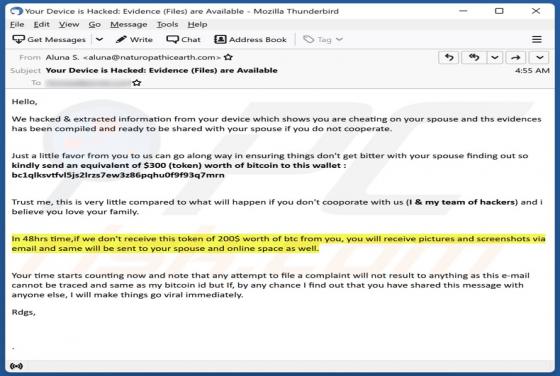Click the online status icon in status bar
This screenshot has width=560, height=376.
[x=16, y=366]
